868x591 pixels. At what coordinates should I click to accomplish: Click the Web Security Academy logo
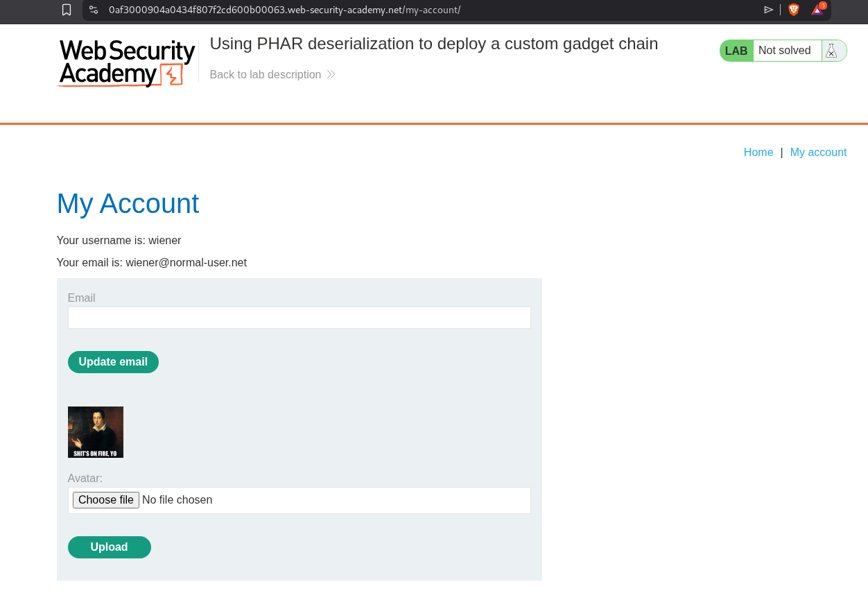click(x=126, y=62)
